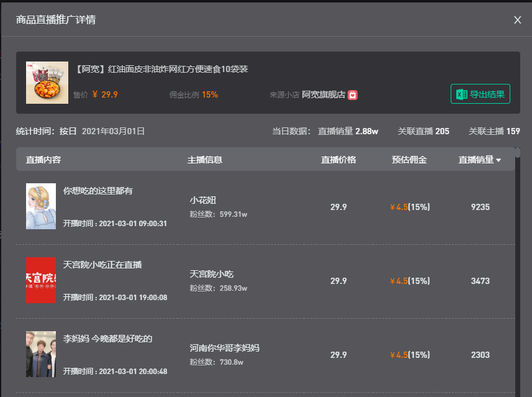Close the 商品直播推广详情 dialog
This screenshot has height=397, width=532.
point(517,20)
